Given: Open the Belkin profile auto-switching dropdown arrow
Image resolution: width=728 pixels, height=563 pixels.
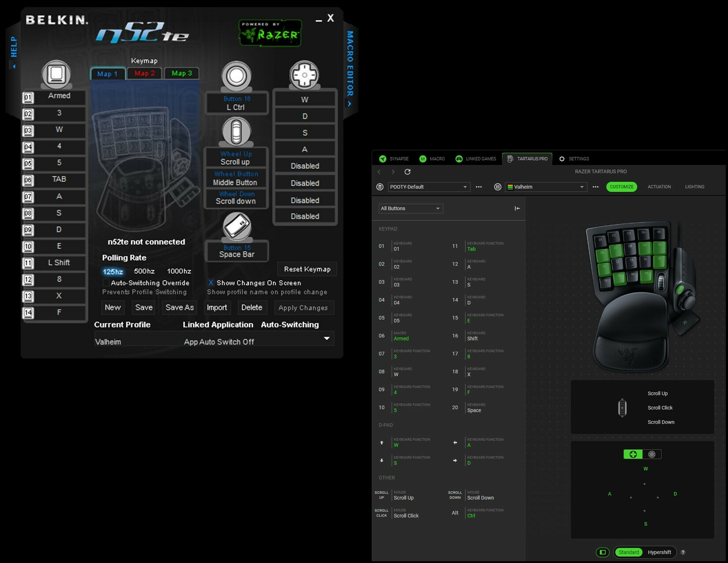Looking at the screenshot, I should click(326, 338).
